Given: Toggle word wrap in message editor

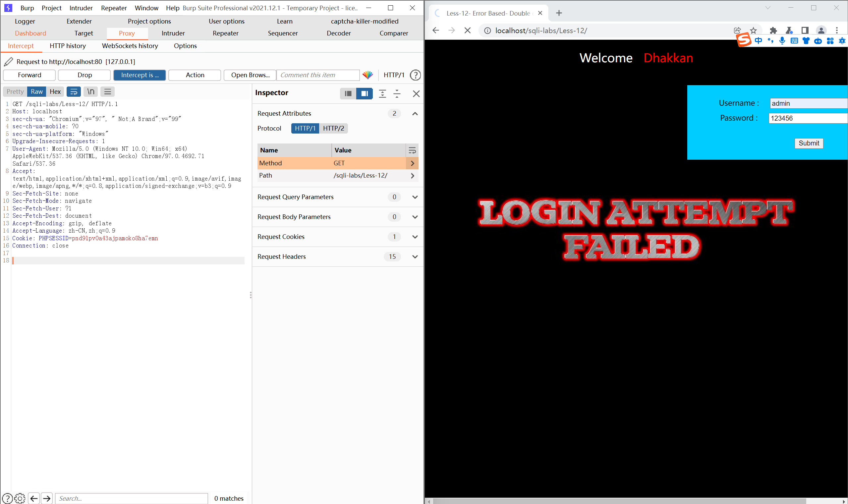Looking at the screenshot, I should click(x=73, y=92).
